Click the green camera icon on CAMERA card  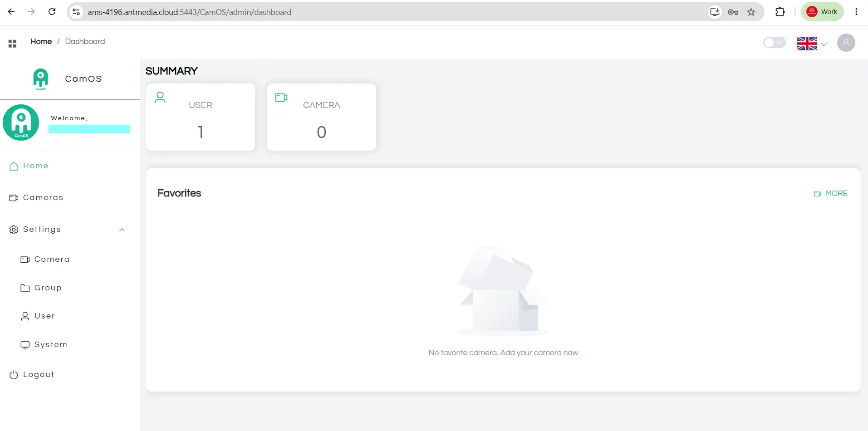pos(281,98)
